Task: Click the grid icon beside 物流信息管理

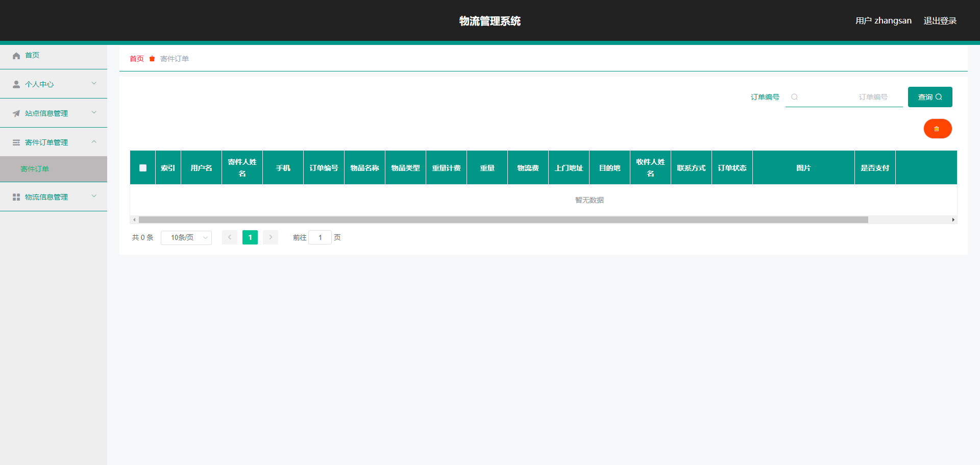Action: (16, 197)
